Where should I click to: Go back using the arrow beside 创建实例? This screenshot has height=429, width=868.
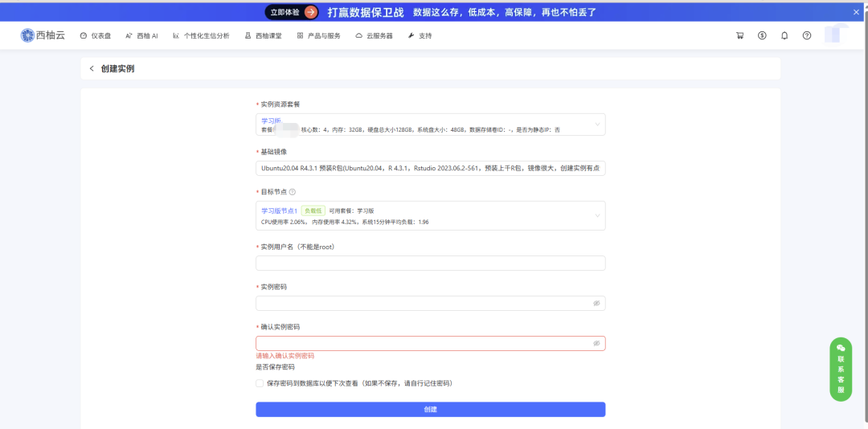point(92,68)
